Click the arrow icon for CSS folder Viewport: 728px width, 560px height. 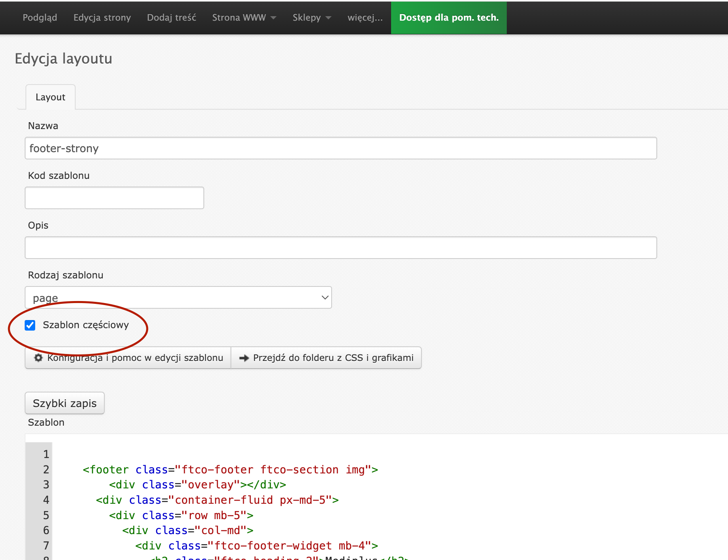tap(244, 358)
